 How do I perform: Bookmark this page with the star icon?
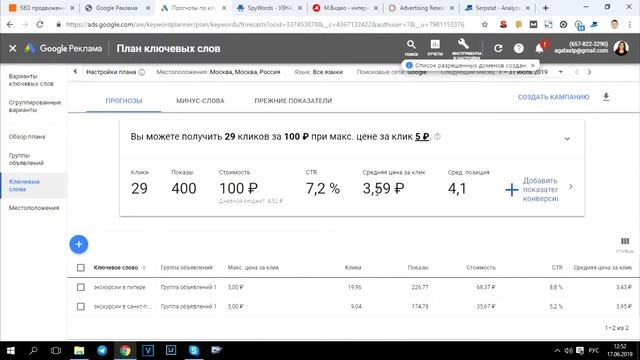coord(484,24)
